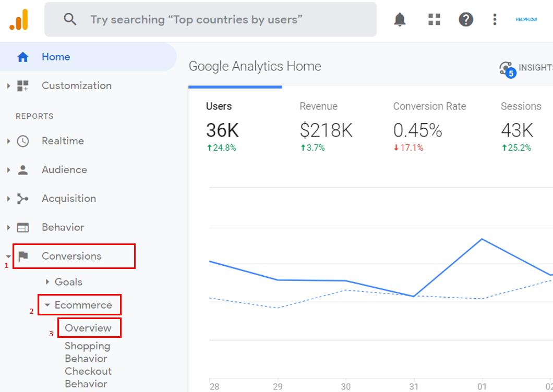
Task: Click the Customization dashboard icon
Action: 23,85
